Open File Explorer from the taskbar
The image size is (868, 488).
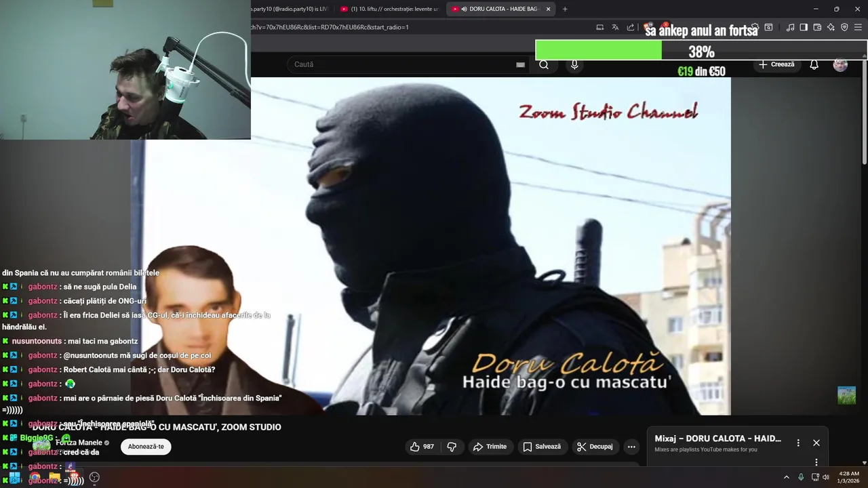pyautogui.click(x=54, y=477)
